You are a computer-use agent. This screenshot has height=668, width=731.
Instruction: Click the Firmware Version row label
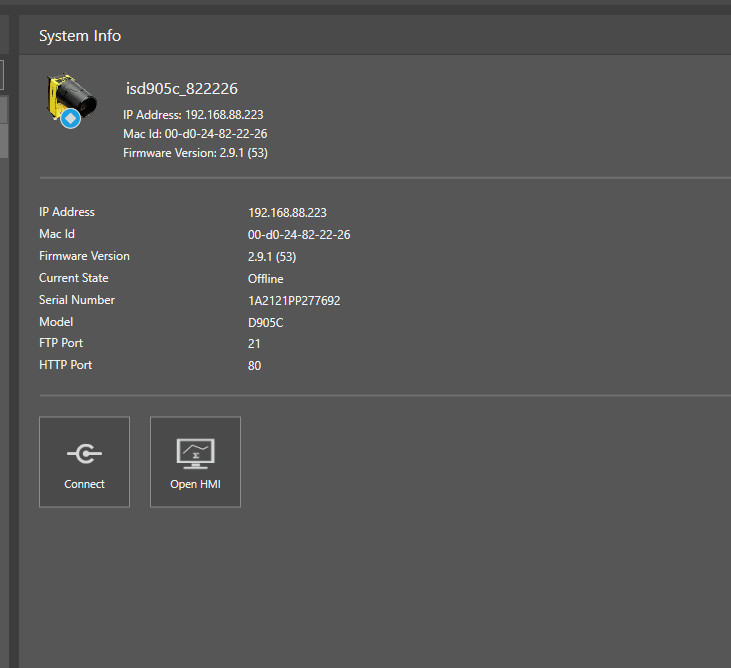(84, 256)
